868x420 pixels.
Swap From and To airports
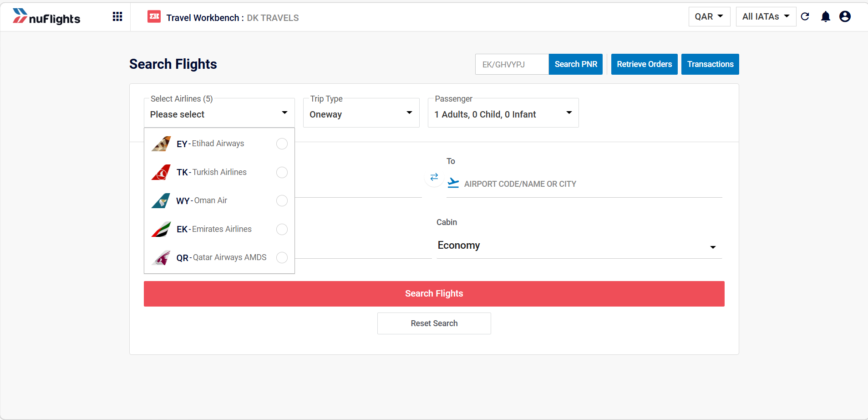click(434, 177)
